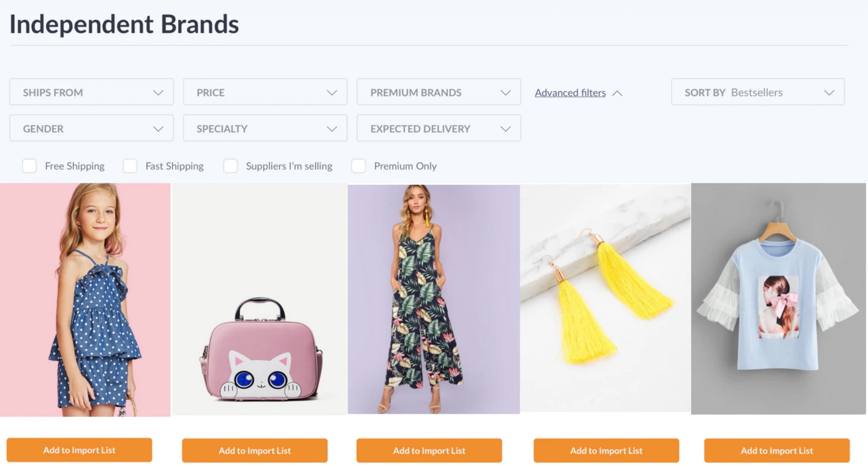Expand the PRICE filter dropdown
This screenshot has height=471, width=868.
point(265,92)
